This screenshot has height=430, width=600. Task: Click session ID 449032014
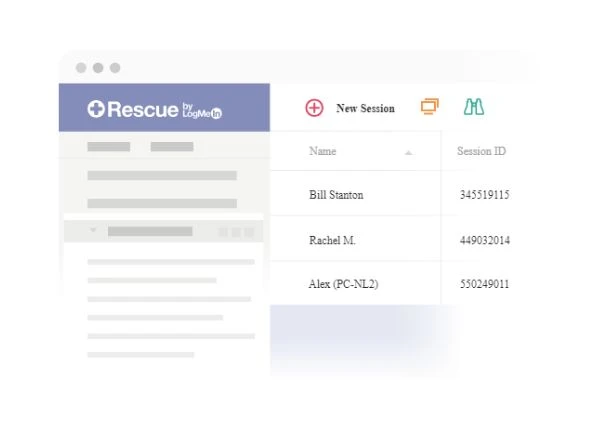[x=483, y=241]
